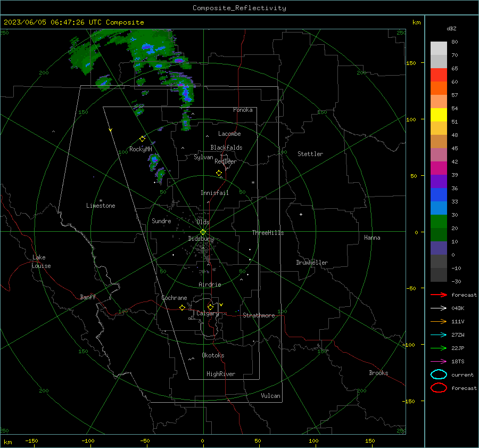Viewport: 479px width, 448px height.
Task: Click the RedDeer city label
Action: click(226, 161)
